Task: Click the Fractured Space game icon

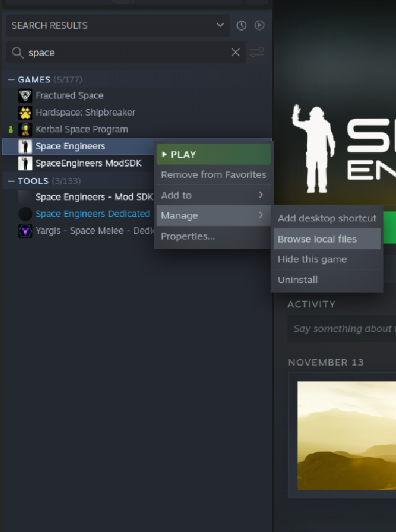Action: pyautogui.click(x=25, y=95)
